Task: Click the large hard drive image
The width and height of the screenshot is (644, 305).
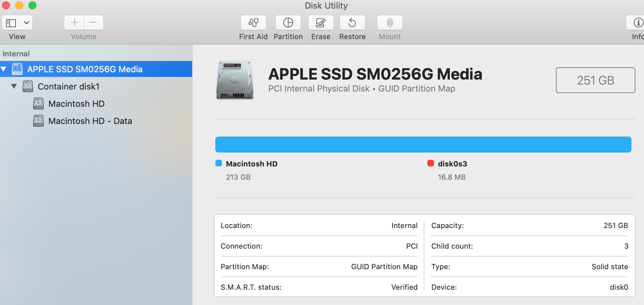Action: coord(235,80)
